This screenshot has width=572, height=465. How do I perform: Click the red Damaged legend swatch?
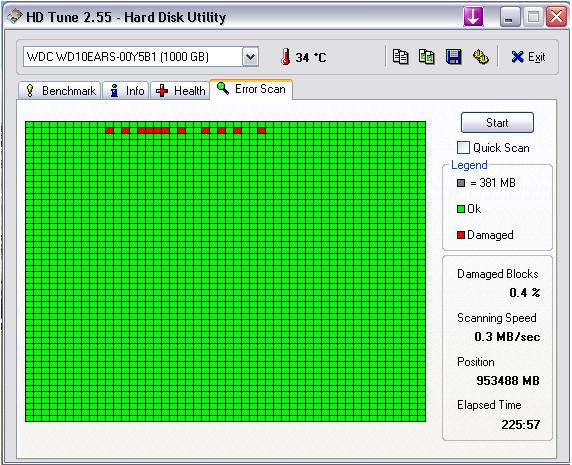click(461, 235)
